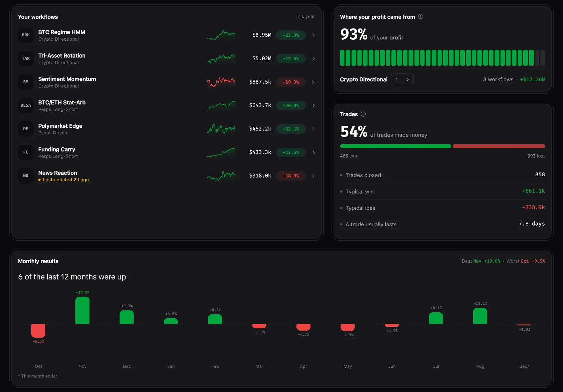The width and height of the screenshot is (563, 392).
Task: Click the green won portion of trades bar
Action: [x=395, y=146]
